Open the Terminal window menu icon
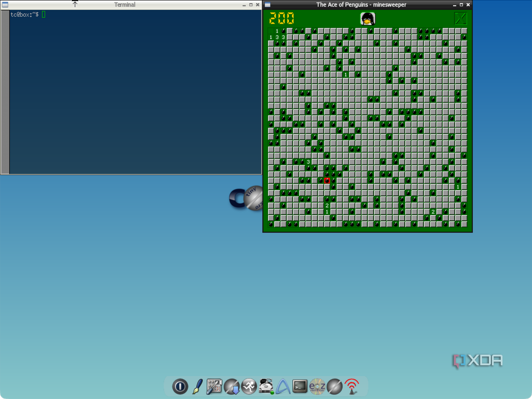532x399 pixels. [x=5, y=5]
